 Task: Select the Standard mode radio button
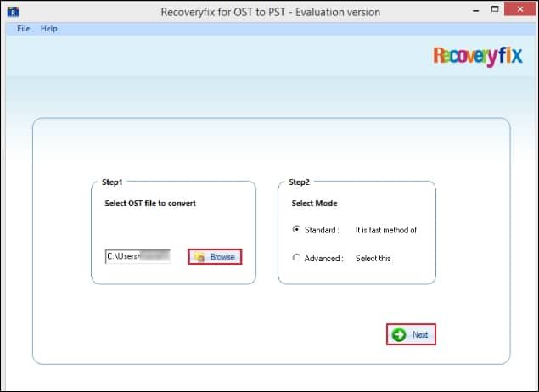pyautogui.click(x=295, y=229)
